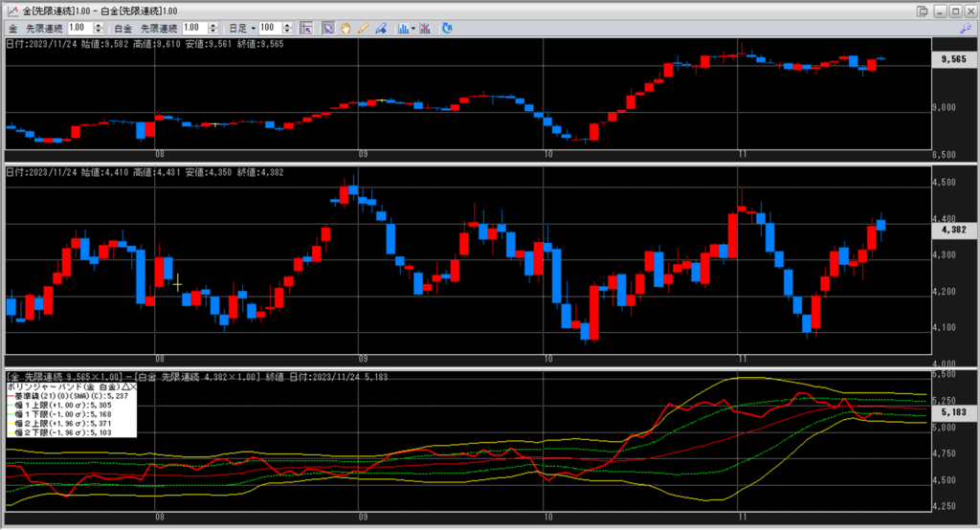Image resolution: width=980 pixels, height=530 pixels.
Task: Open settings via the wrench icon
Action: click(966, 29)
